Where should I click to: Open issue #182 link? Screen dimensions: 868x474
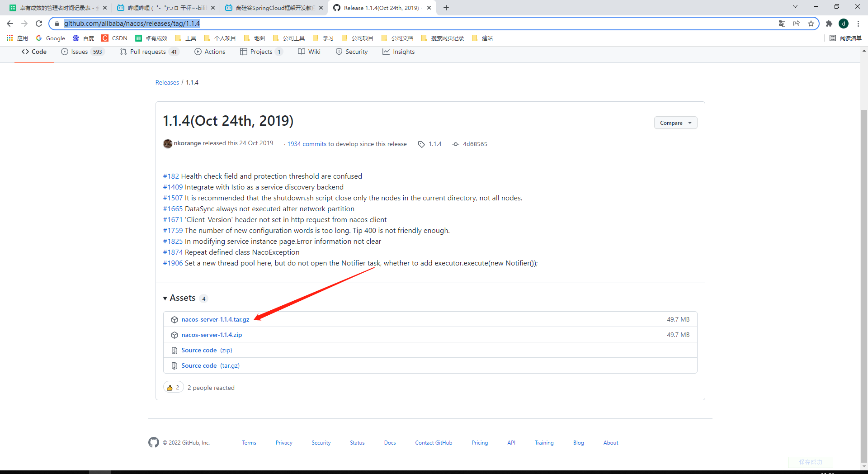171,176
